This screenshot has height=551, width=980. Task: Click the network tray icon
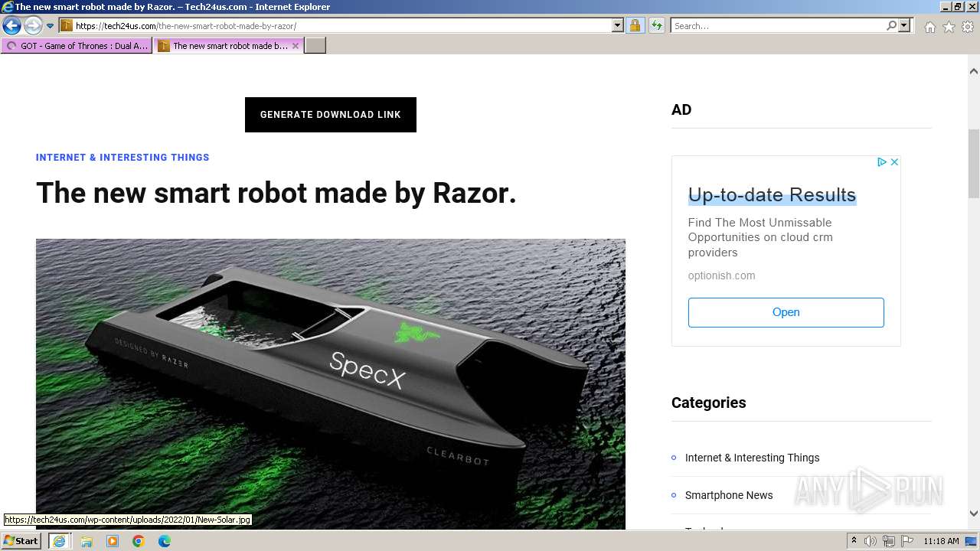click(x=889, y=541)
